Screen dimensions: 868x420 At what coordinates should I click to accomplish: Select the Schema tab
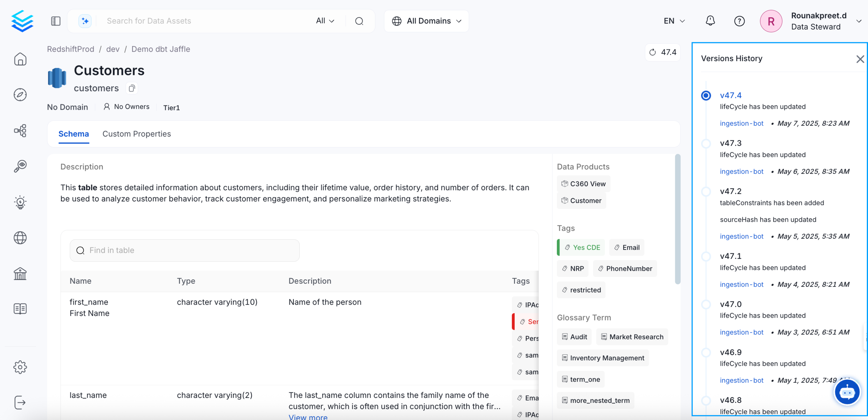[x=74, y=134]
